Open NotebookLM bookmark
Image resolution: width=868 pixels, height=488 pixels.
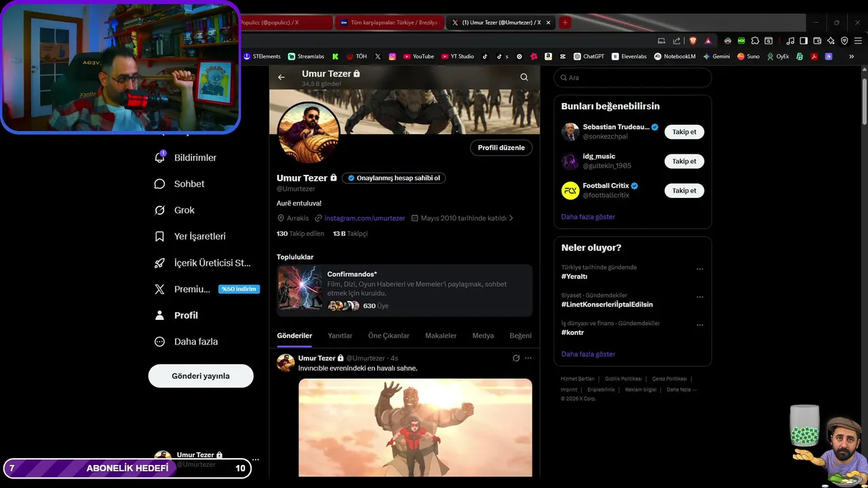click(675, 56)
